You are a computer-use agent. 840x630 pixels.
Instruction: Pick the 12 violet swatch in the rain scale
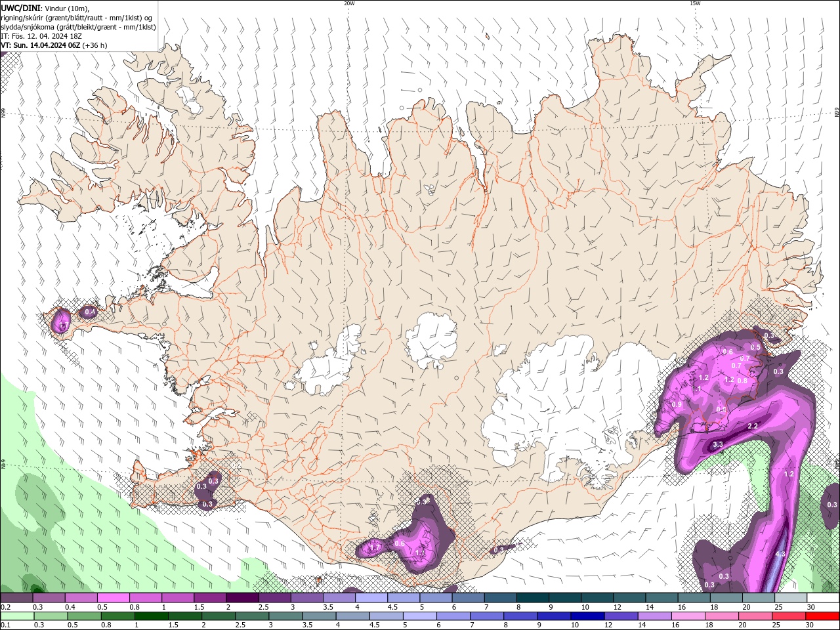621,616
